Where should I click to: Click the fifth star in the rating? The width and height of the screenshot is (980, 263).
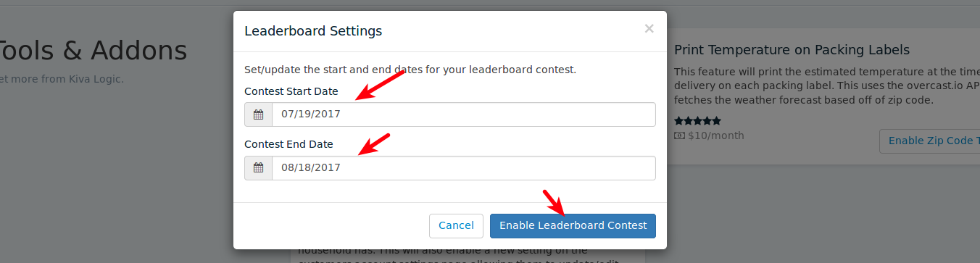(x=716, y=121)
